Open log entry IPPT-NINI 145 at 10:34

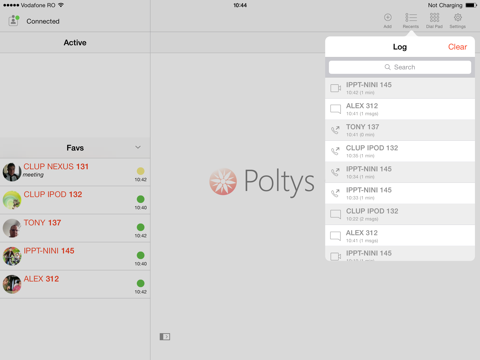pos(400,172)
